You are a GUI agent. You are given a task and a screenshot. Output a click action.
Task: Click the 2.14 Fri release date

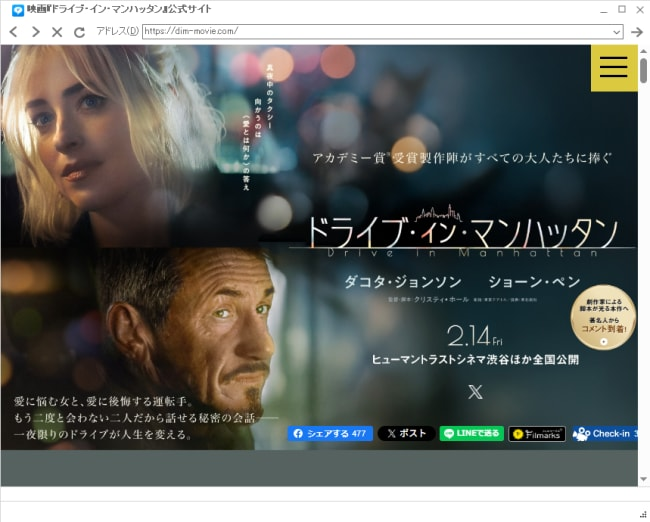(x=475, y=336)
